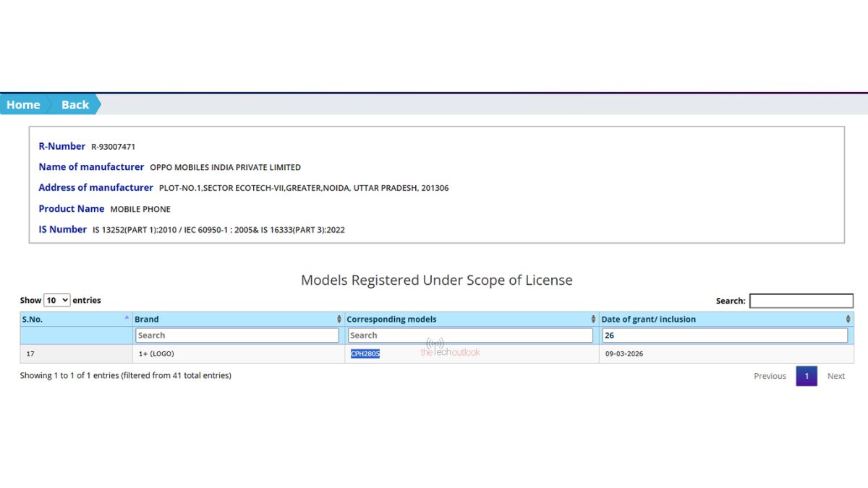The height and width of the screenshot is (488, 868).
Task: Click serial number 17 in the table row
Action: (x=30, y=354)
